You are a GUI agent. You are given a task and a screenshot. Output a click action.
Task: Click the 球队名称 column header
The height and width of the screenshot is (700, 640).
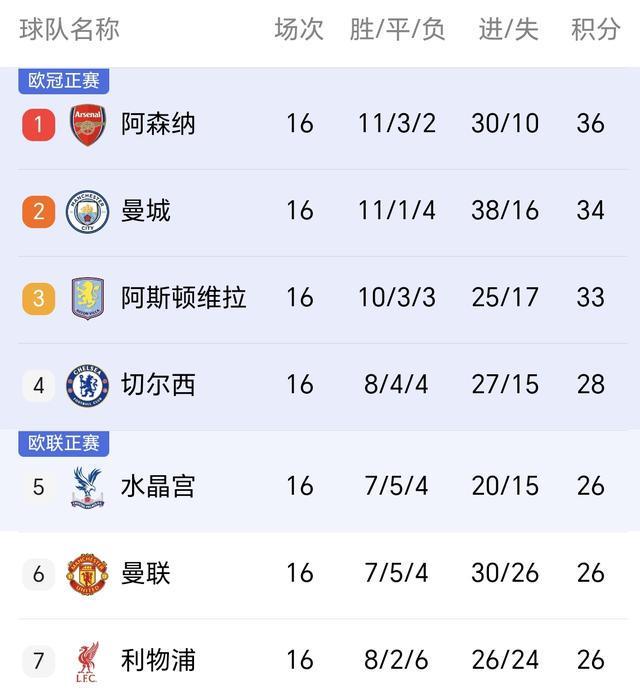click(x=69, y=30)
